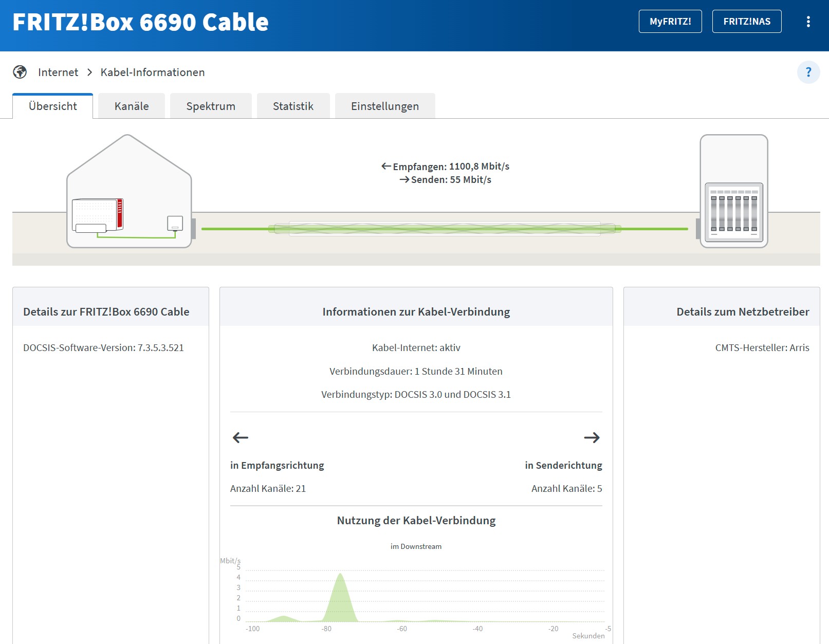Go to the Einstellungen tab

384,106
